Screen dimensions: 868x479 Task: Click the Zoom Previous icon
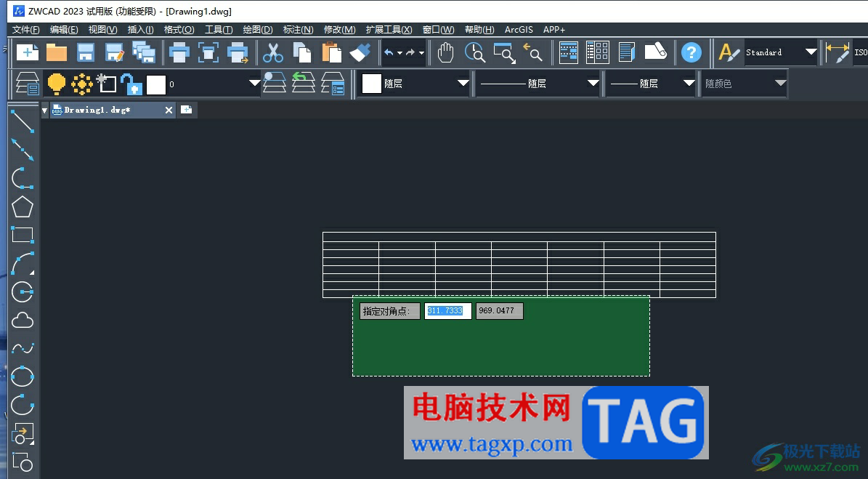[x=533, y=52]
